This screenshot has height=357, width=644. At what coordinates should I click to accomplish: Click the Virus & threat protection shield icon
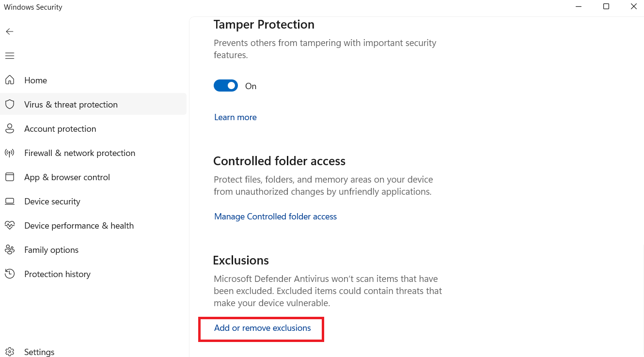(x=10, y=104)
